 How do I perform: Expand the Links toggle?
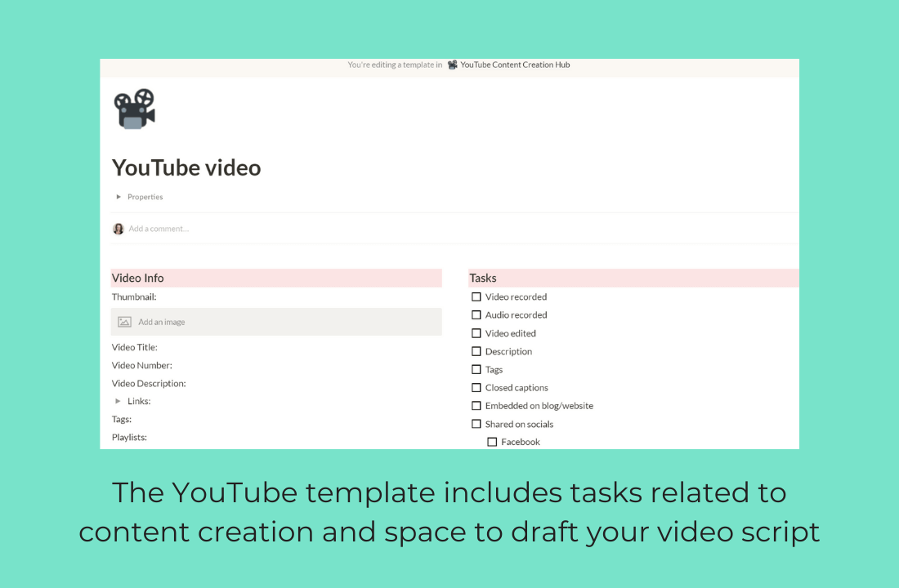pos(119,401)
